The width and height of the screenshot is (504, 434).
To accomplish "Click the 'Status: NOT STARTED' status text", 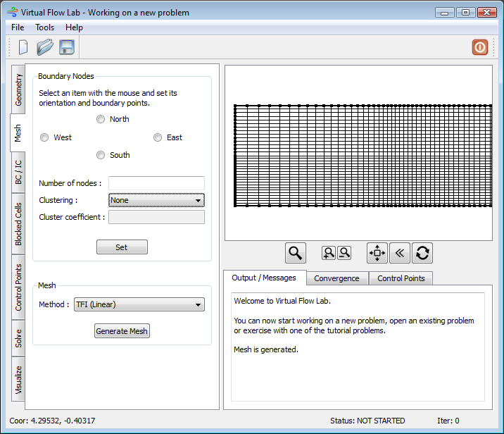I will tap(367, 421).
